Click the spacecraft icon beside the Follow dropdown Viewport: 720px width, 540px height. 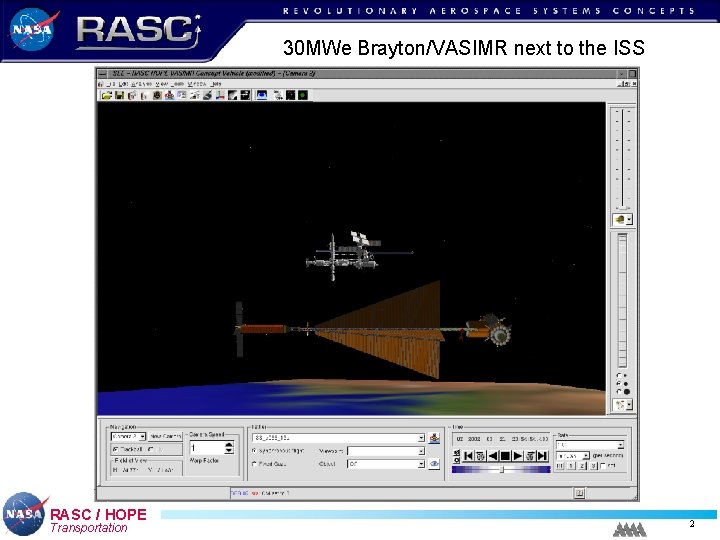pyautogui.click(x=434, y=438)
